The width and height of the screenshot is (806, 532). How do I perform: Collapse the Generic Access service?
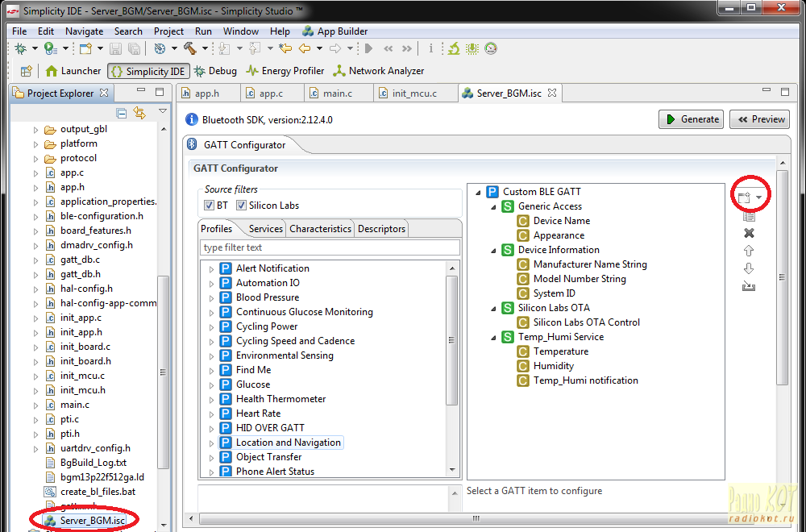tap(494, 206)
